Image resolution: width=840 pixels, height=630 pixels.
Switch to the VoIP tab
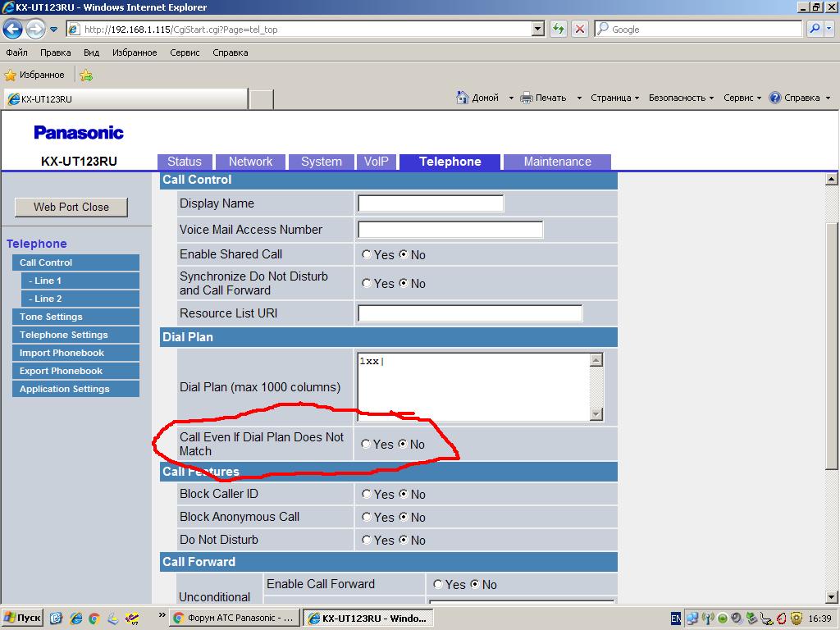tap(377, 162)
